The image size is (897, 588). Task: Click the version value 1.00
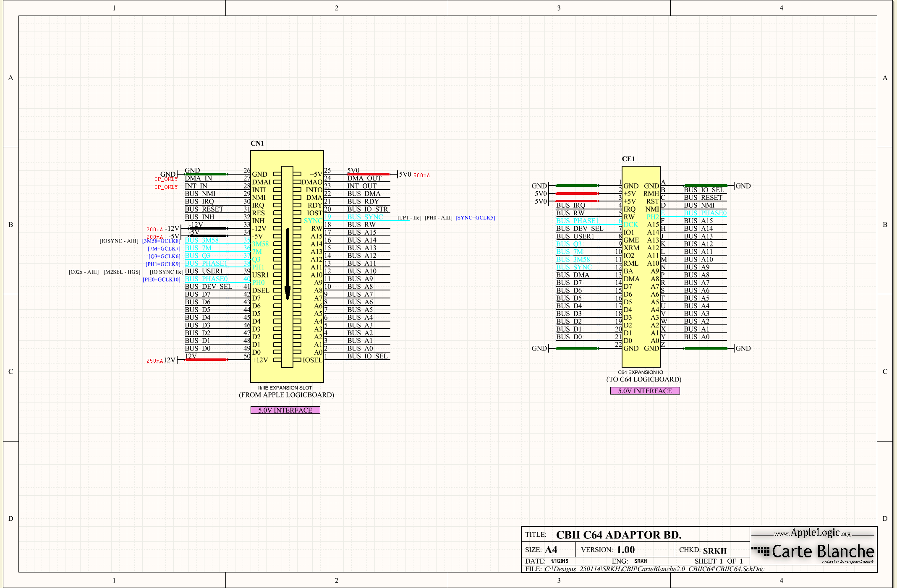click(625, 550)
